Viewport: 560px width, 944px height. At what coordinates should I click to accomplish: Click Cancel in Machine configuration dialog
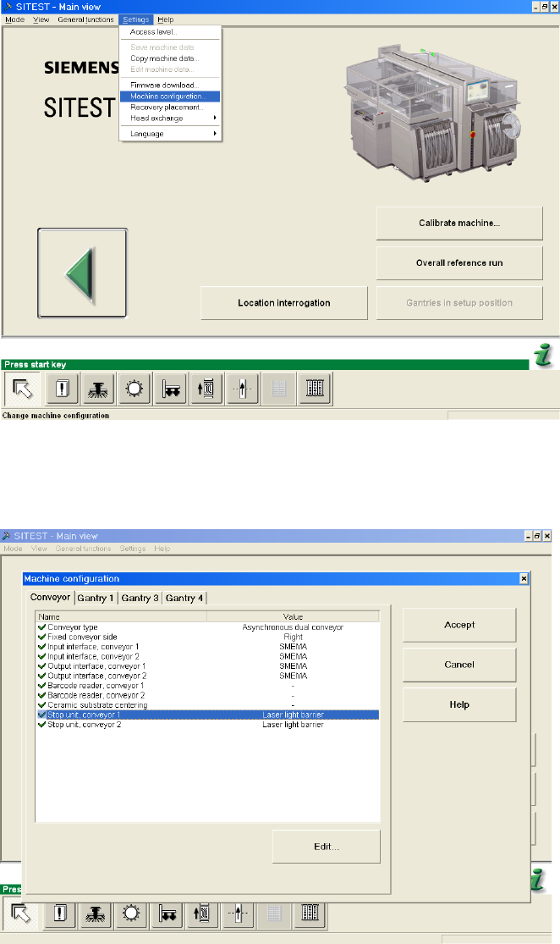(x=459, y=665)
